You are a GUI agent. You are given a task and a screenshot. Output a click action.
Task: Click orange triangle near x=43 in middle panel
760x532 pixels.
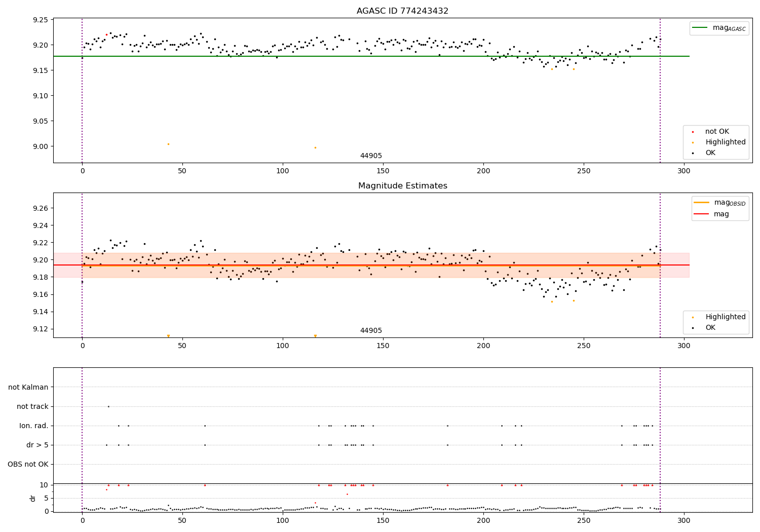click(x=168, y=336)
